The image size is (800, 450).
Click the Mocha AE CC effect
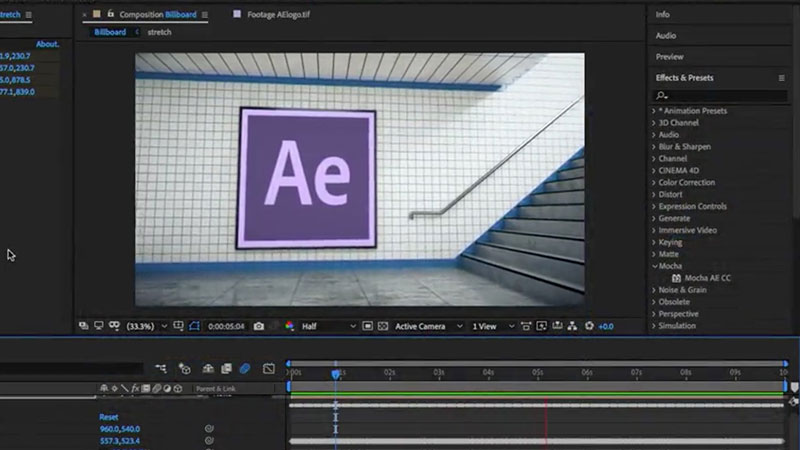[707, 278]
